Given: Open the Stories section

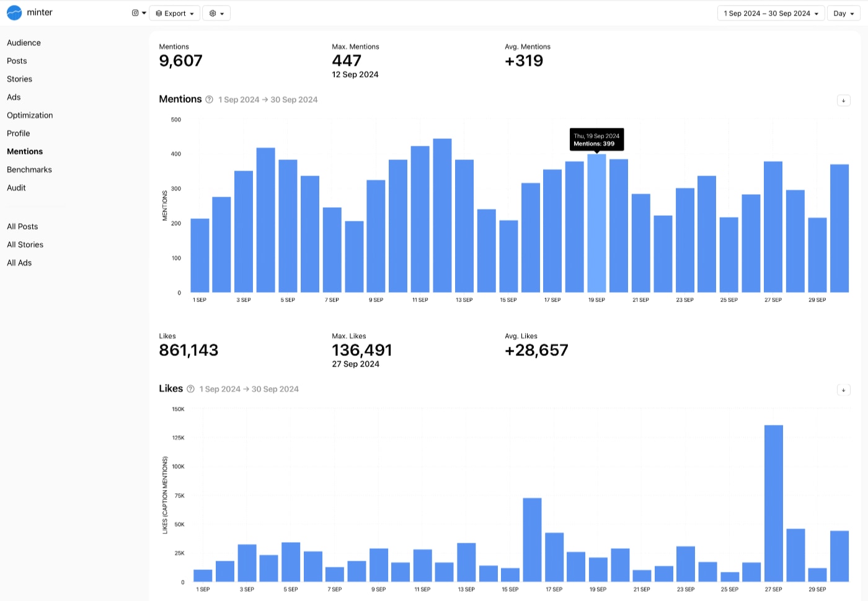Looking at the screenshot, I should click(x=19, y=79).
